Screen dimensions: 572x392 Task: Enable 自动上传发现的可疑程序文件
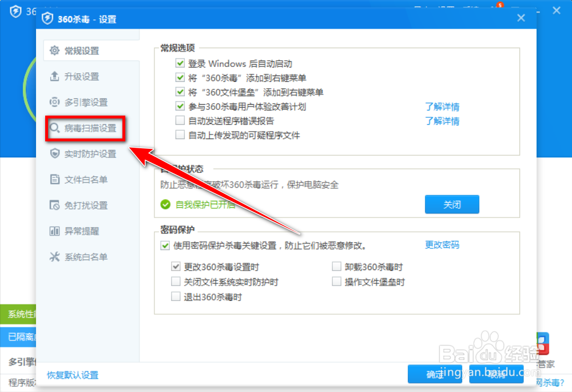coord(180,134)
